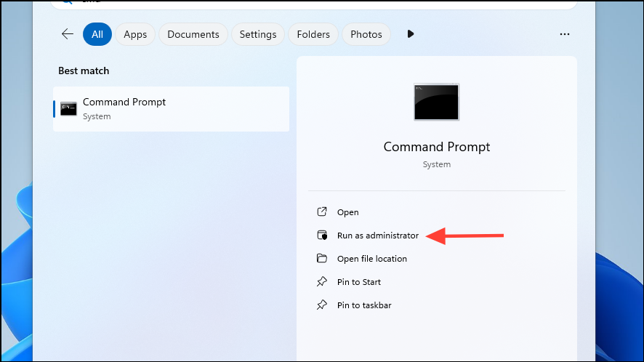This screenshot has height=362, width=644.
Task: Switch to the Documents filter tab
Action: click(193, 34)
